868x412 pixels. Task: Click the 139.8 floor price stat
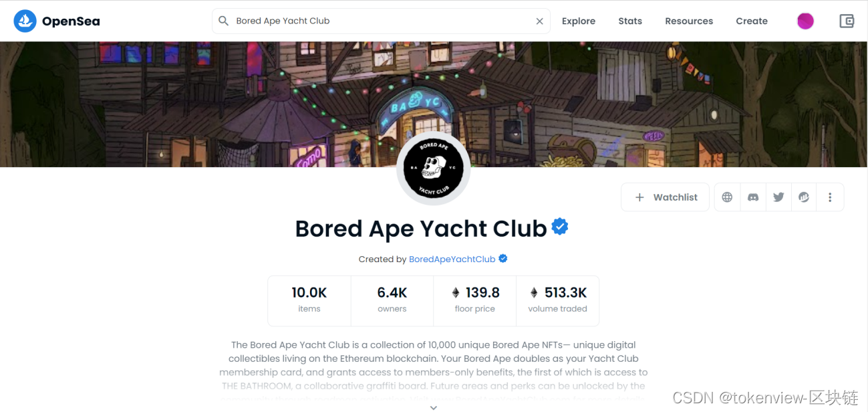point(475,300)
